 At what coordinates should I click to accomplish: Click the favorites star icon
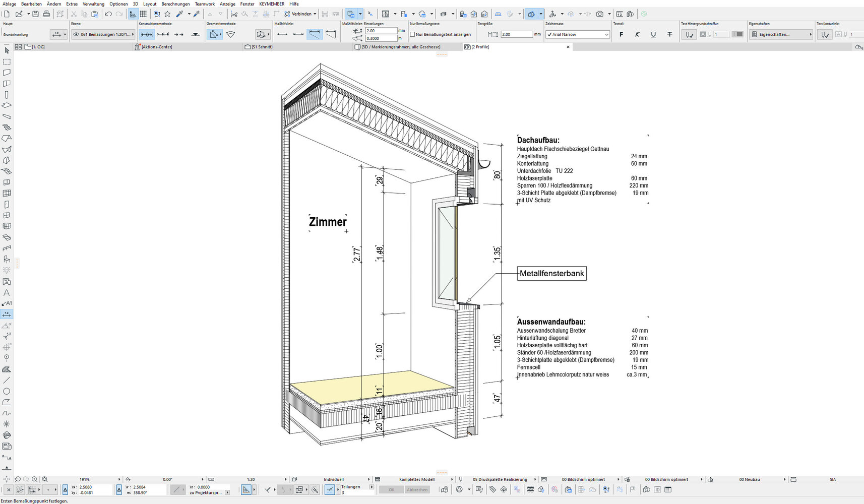tap(167, 14)
